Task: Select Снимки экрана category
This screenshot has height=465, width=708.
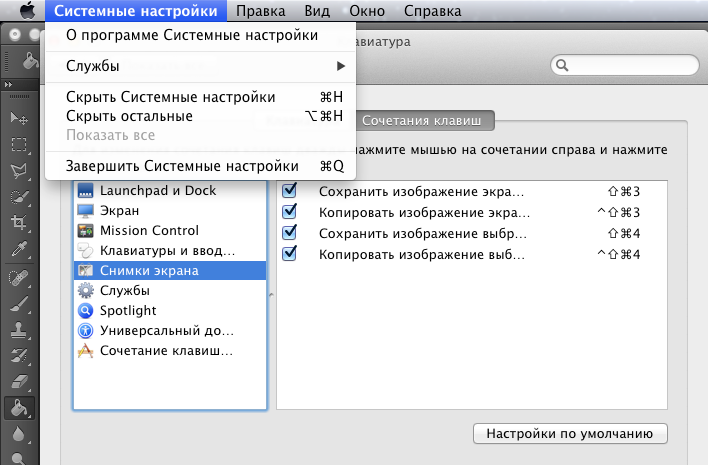Action: coord(170,270)
